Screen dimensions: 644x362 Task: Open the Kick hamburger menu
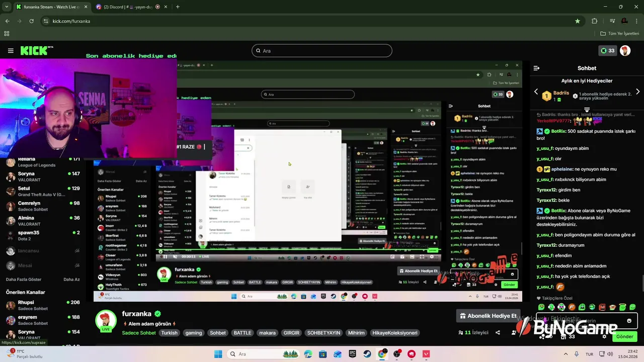11,51
